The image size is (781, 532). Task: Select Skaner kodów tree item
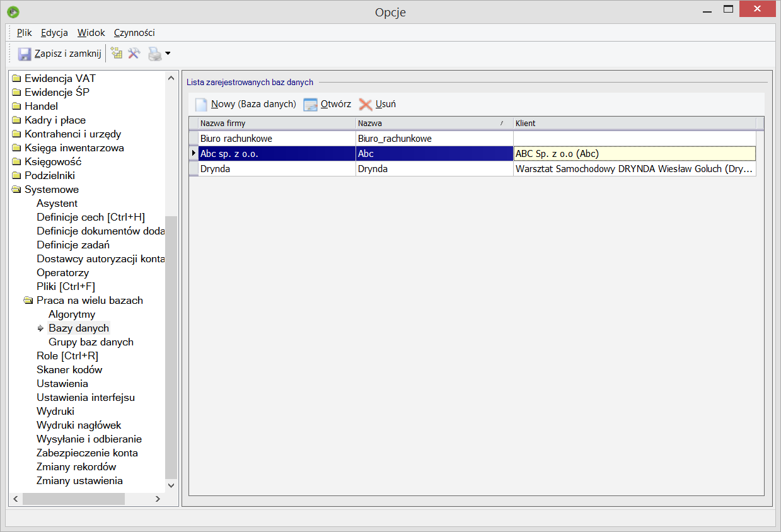click(x=69, y=370)
